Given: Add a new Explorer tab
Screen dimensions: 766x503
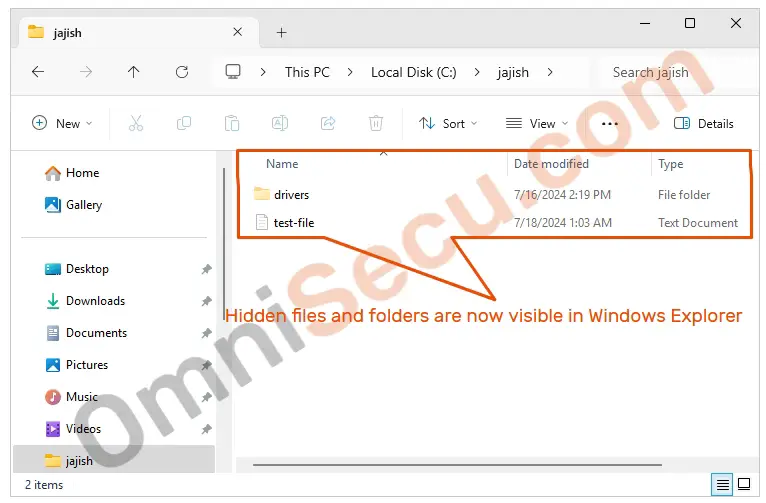Looking at the screenshot, I should point(281,33).
